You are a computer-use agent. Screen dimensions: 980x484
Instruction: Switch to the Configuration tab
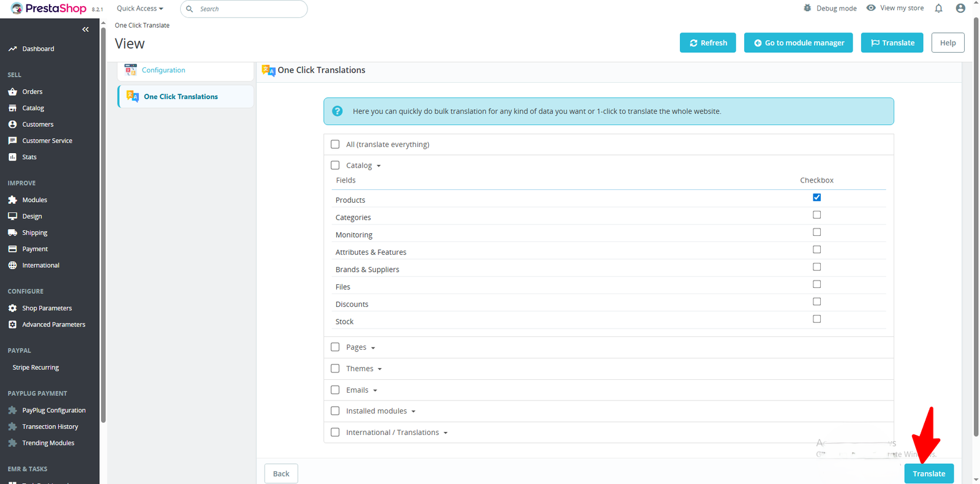(x=164, y=70)
